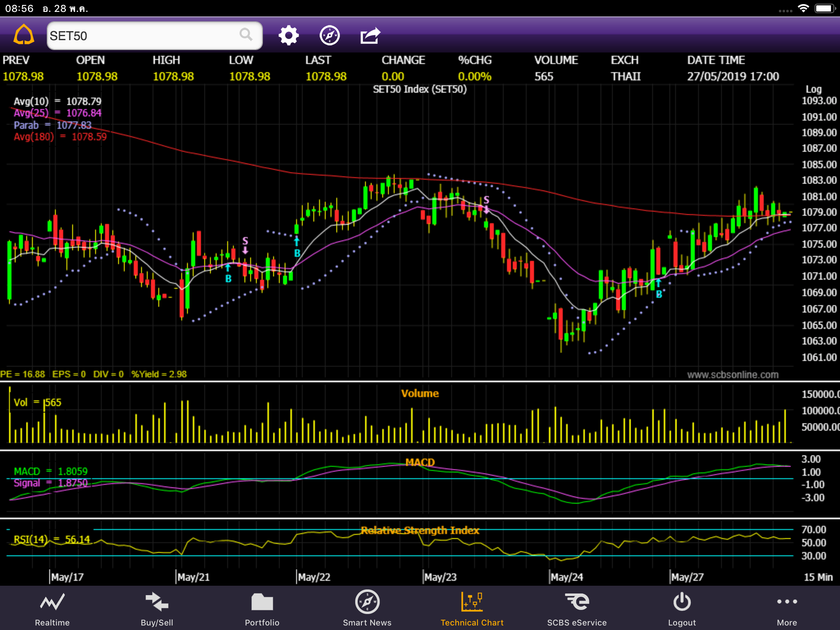
Task: Open SCBS eService tab
Action: pyautogui.click(x=577, y=609)
